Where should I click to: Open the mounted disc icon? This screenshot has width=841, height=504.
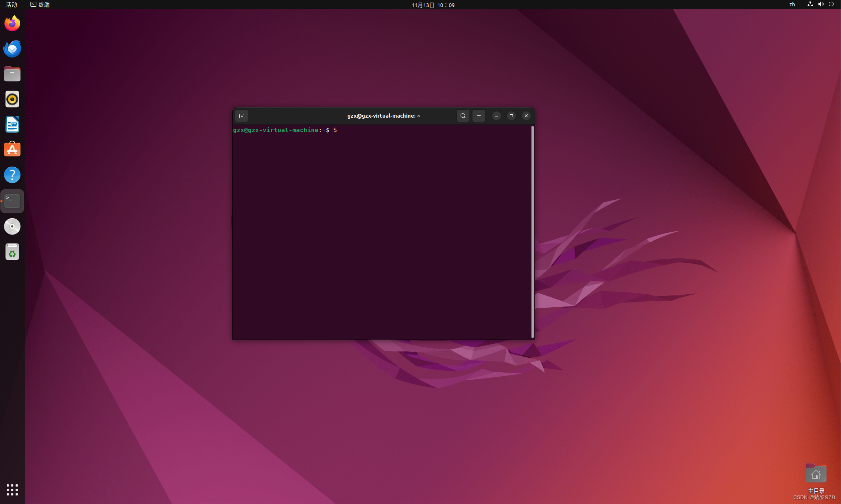click(12, 226)
